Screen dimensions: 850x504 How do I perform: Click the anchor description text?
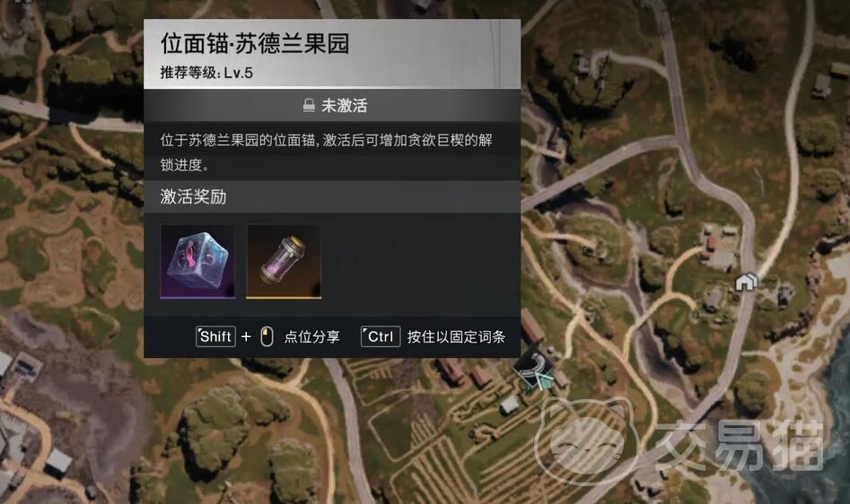tap(327, 152)
